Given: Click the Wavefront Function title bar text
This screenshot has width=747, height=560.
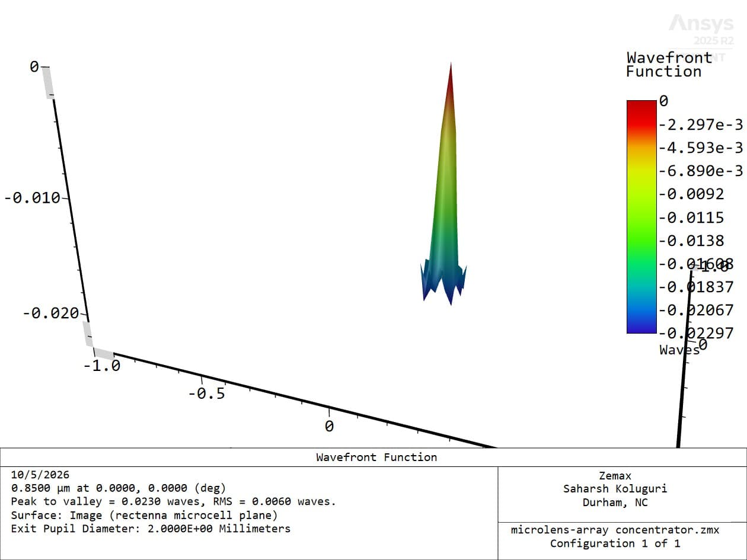Looking at the screenshot, I should 376,457.
